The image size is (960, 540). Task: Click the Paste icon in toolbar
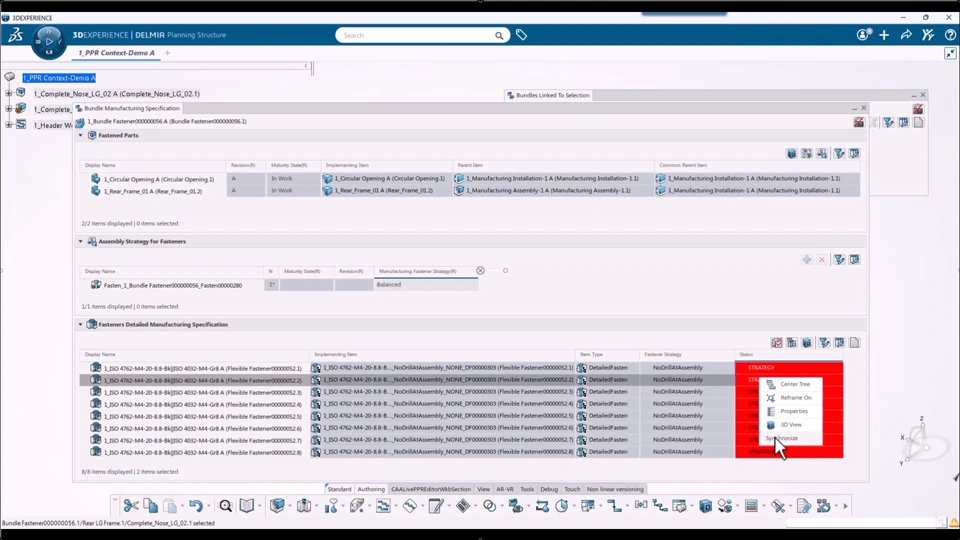point(170,506)
